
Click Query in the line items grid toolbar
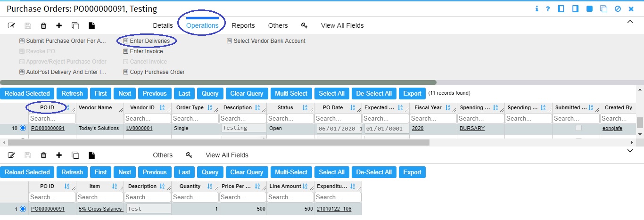coord(210,172)
